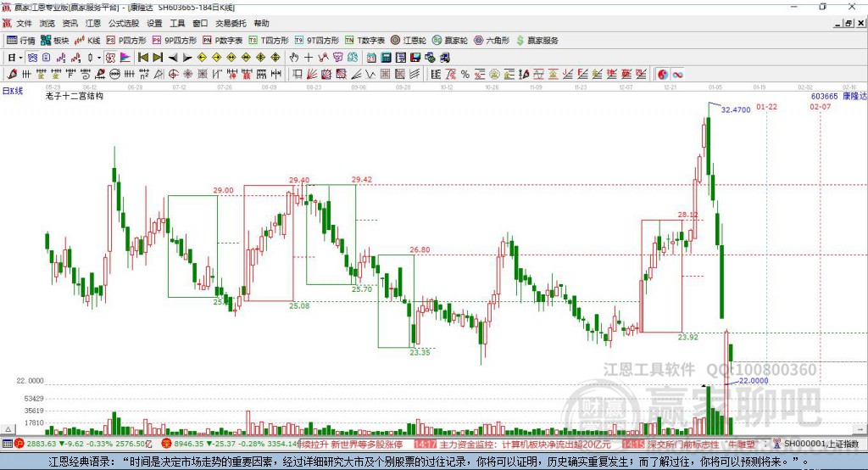Screen dimensions: 868x470
Task: Select the red pencil drawing tool
Action: coord(12,75)
